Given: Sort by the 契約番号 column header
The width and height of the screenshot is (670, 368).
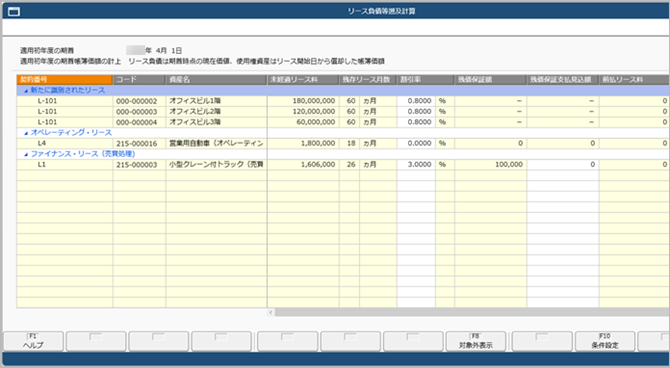Looking at the screenshot, I should [x=65, y=79].
